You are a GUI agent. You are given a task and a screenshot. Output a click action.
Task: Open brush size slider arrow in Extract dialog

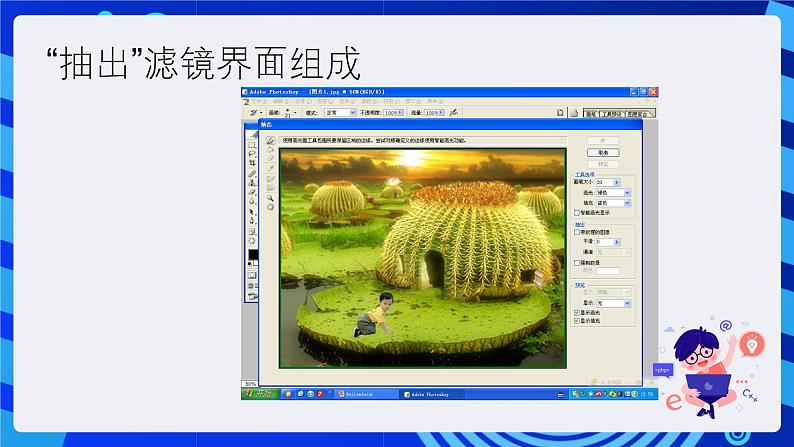click(617, 182)
